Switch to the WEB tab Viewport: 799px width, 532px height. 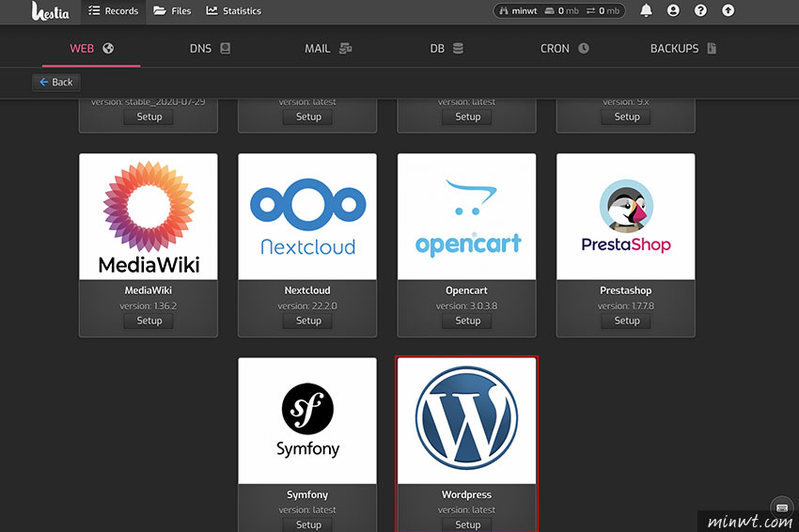click(x=91, y=49)
